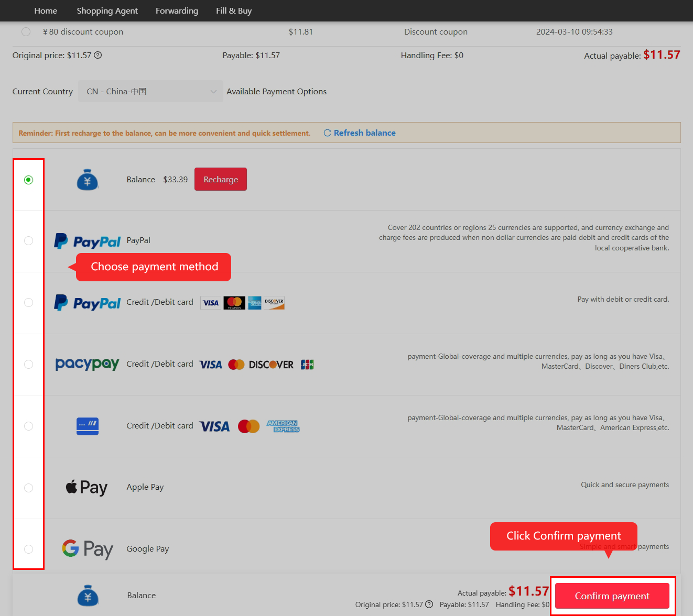The height and width of the screenshot is (616, 693).
Task: Click the PayPal logo in PayPal row
Action: [x=88, y=241]
